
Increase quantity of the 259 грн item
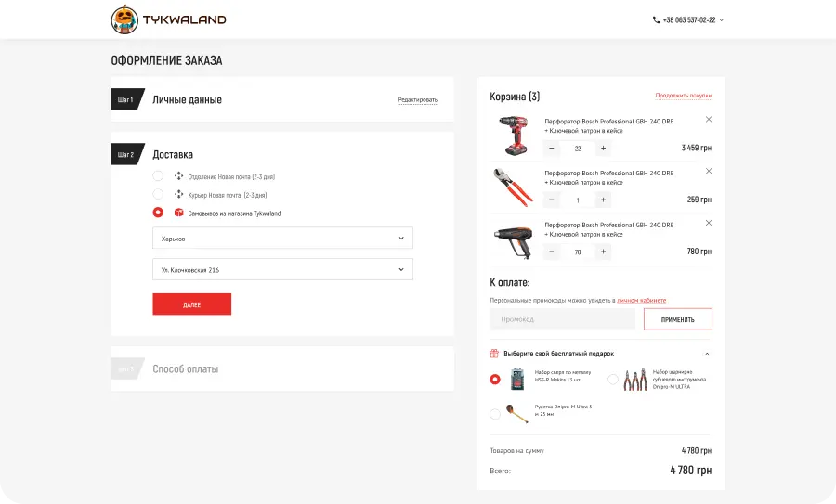pos(603,200)
